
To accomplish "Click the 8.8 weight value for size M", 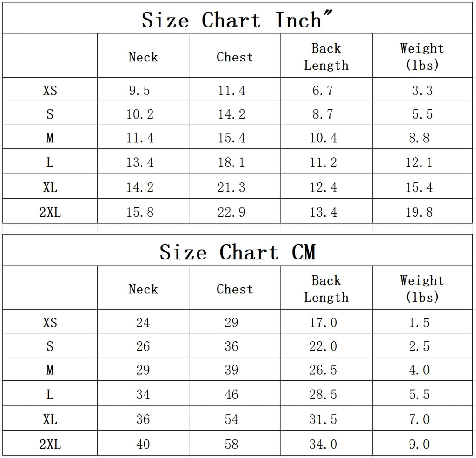I will 419,138.
